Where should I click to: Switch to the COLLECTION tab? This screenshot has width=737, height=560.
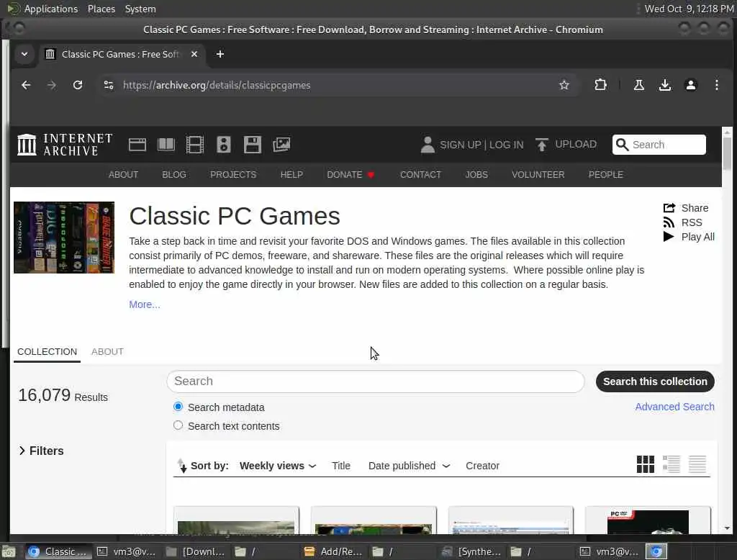click(47, 352)
